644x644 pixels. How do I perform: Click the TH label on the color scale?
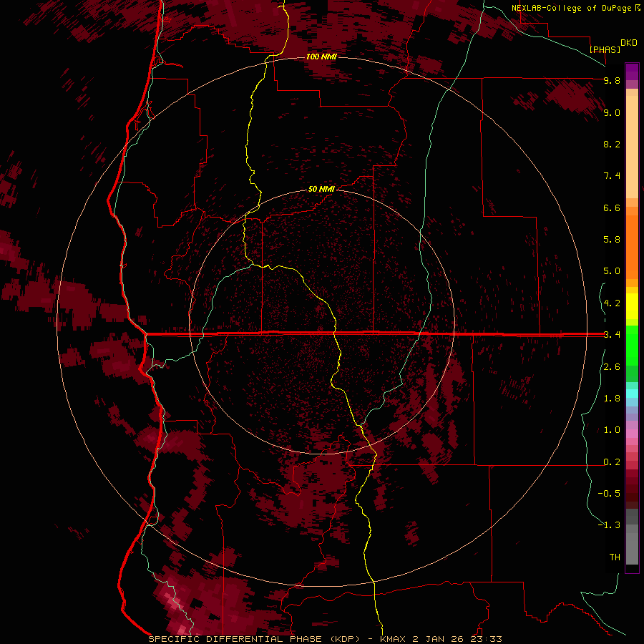click(615, 557)
